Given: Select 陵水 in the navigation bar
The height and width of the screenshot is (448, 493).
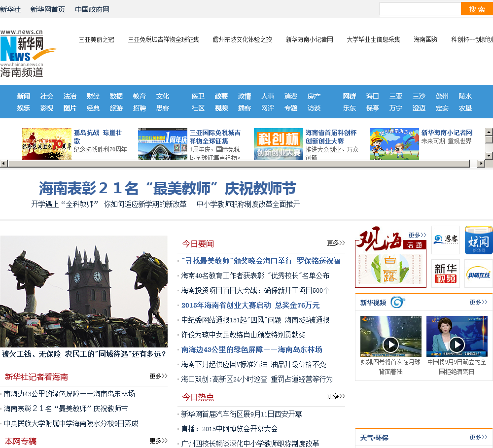Looking at the screenshot, I should coord(465,96).
